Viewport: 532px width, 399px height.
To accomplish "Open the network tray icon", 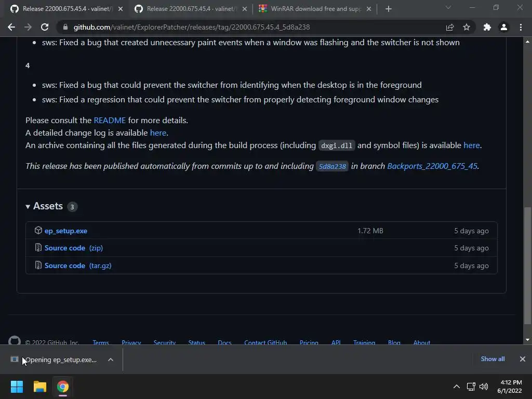I will coord(471,387).
